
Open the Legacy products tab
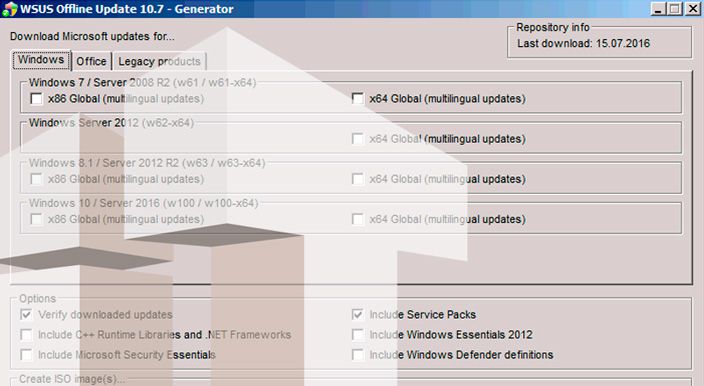159,61
